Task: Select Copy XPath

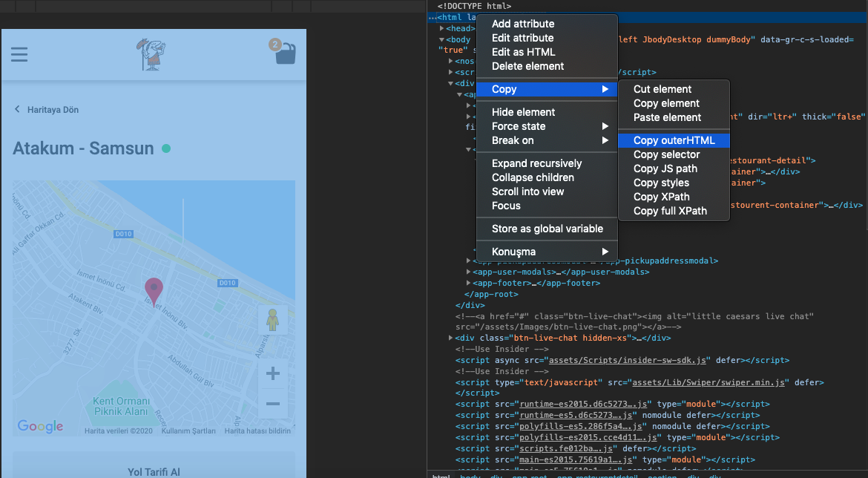Action: point(674,197)
